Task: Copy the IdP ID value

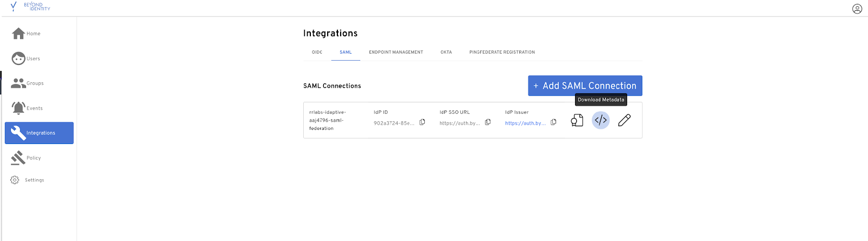Action: 422,122
